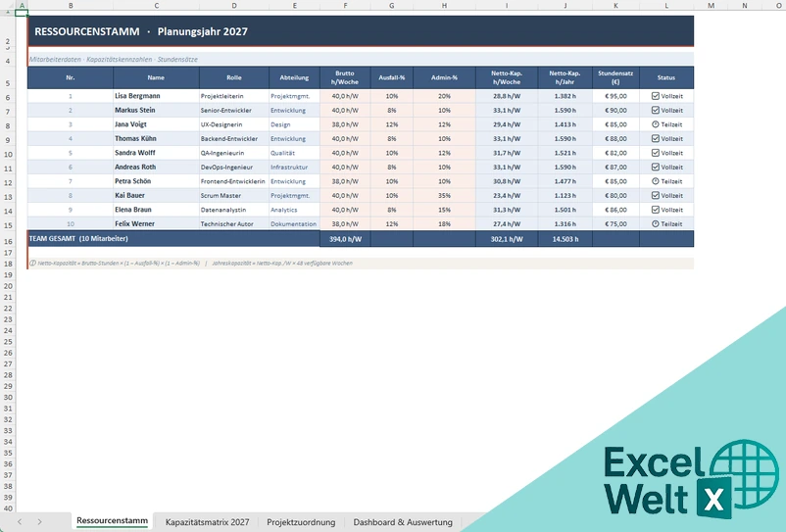Click the "Netto-Kap. h/Jahr" heading cell
The width and height of the screenshot is (786, 532).
point(565,77)
